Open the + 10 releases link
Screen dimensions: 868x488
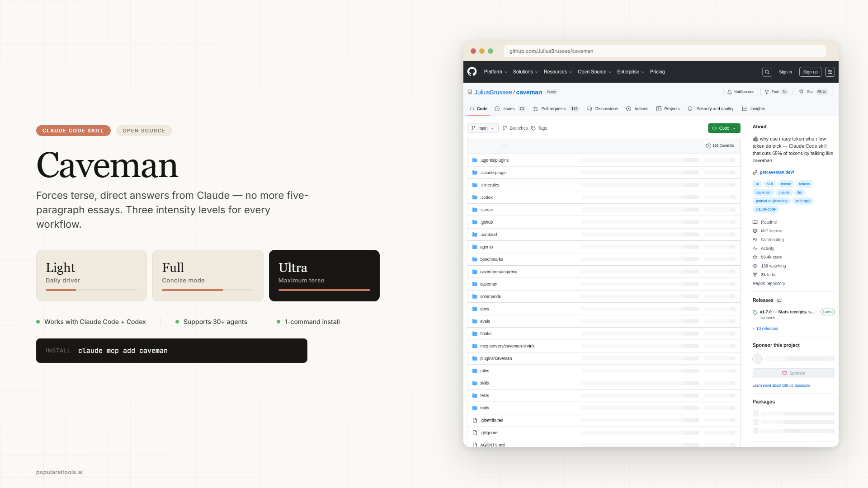765,329
